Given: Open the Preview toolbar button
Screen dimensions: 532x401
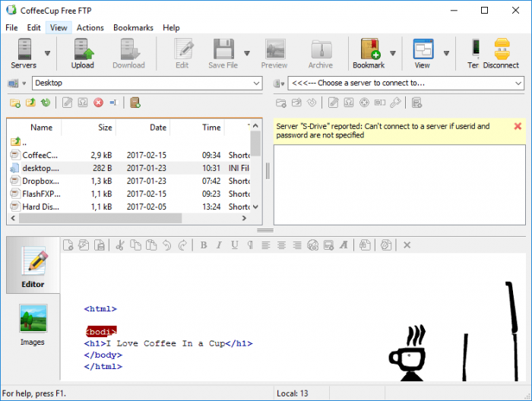Looking at the screenshot, I should pos(274,53).
